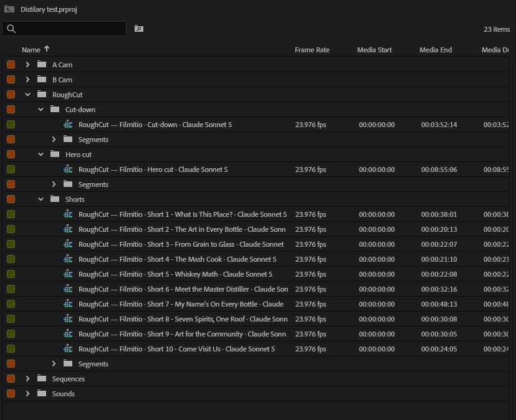Select the Sounds bin folder icon
The height and width of the screenshot is (420, 516).
point(42,393)
